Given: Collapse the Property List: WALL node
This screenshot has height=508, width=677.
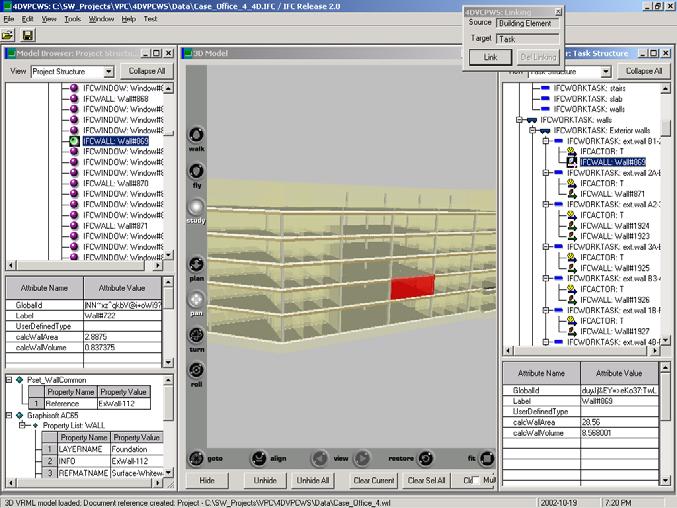Looking at the screenshot, I should pos(22,426).
